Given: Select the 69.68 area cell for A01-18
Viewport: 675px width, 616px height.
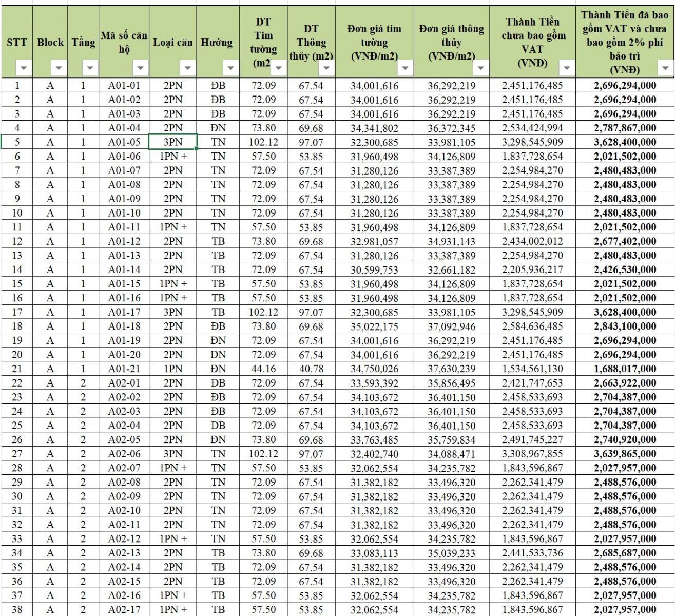Looking at the screenshot, I should pos(311,326).
